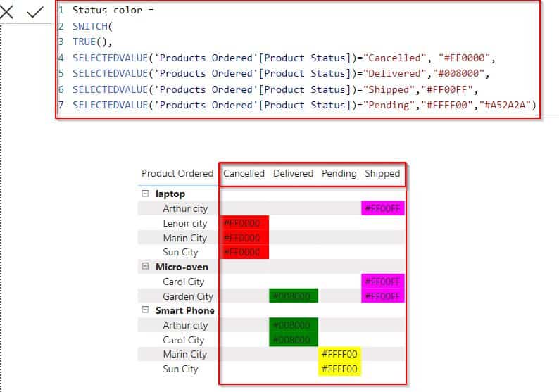559x392 pixels.
Task: Select Sun City under laptop
Action: coord(180,253)
